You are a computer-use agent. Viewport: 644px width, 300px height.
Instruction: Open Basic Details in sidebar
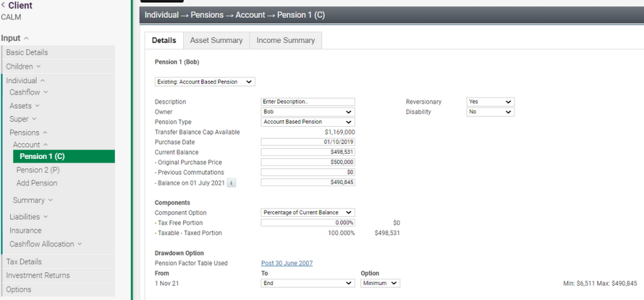coord(58,53)
